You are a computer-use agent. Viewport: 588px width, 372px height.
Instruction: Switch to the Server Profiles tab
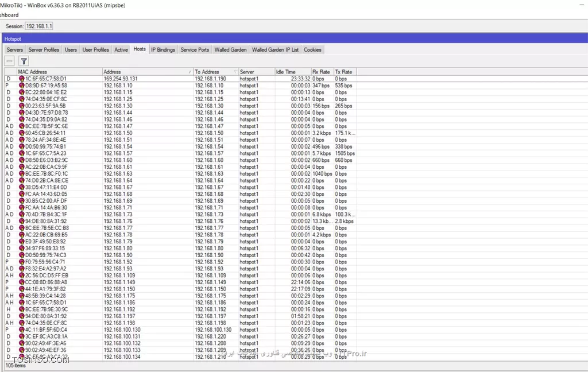click(44, 49)
